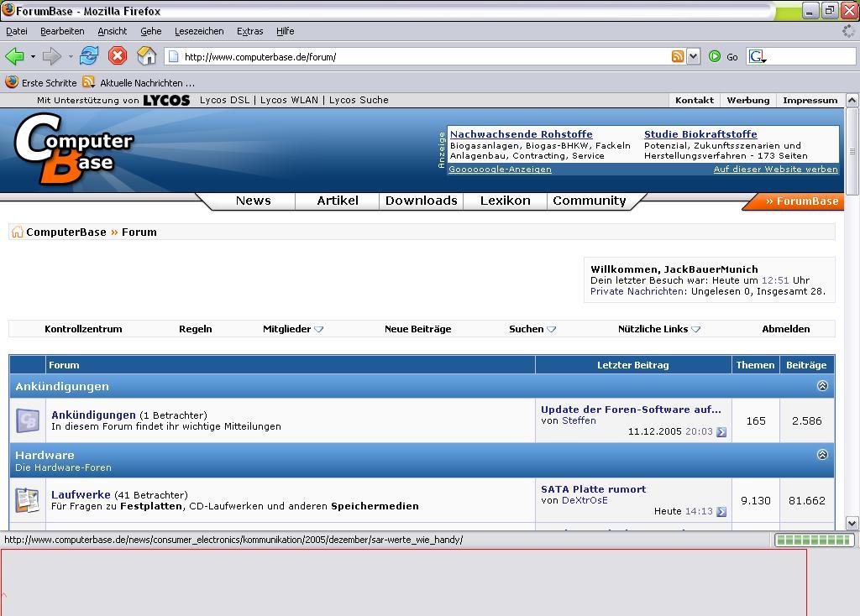This screenshot has width=860, height=616.
Task: Reload the page with the refresh icon
Action: (x=89, y=56)
